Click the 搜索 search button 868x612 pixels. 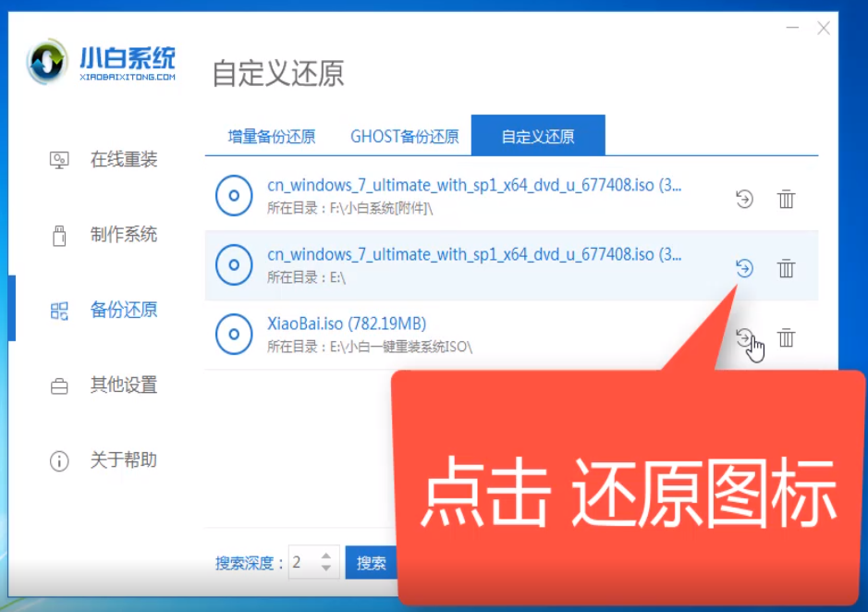tap(372, 562)
